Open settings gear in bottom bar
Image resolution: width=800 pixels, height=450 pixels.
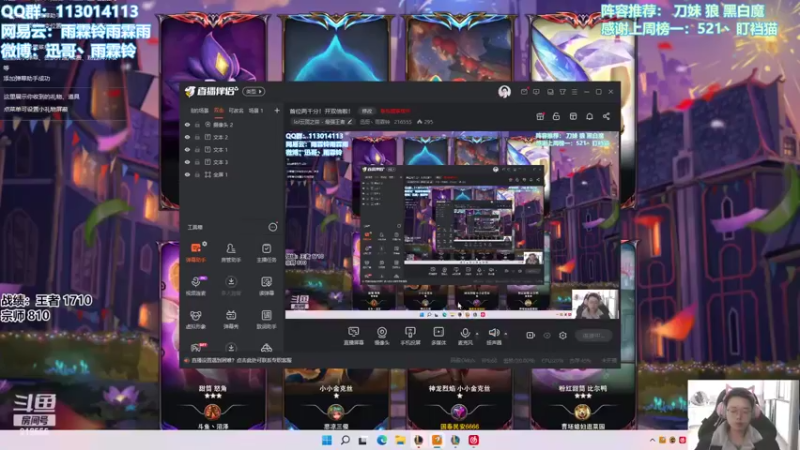[563, 335]
